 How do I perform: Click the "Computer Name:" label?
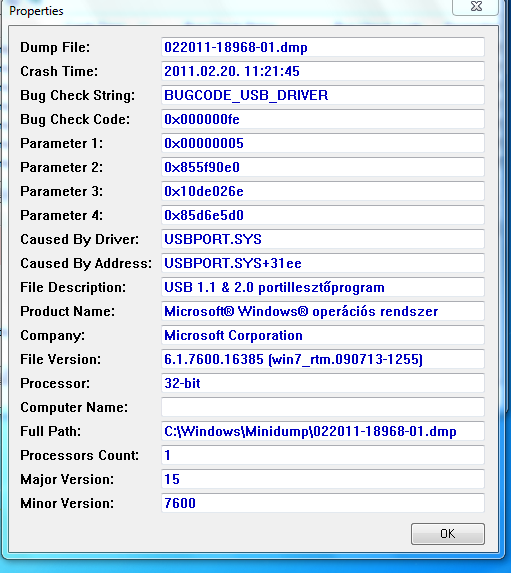point(74,407)
